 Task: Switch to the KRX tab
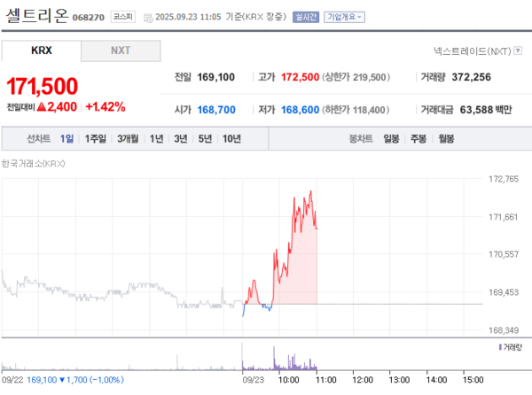[41, 50]
